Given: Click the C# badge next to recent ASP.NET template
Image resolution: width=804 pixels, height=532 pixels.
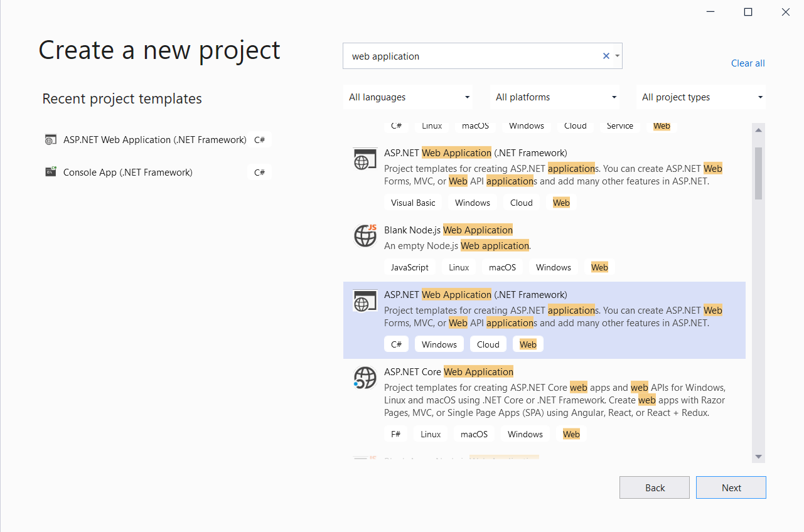Looking at the screenshot, I should [x=259, y=140].
